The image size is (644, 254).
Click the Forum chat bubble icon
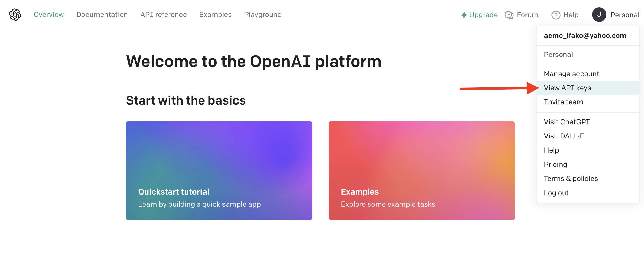[x=509, y=15]
